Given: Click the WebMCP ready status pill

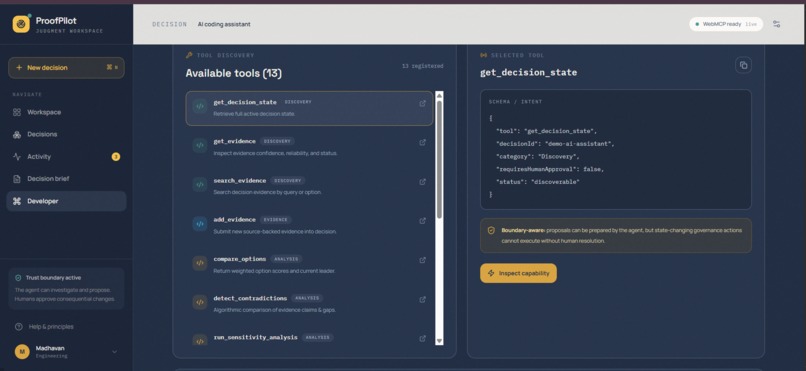Looking at the screenshot, I should click(x=726, y=24).
